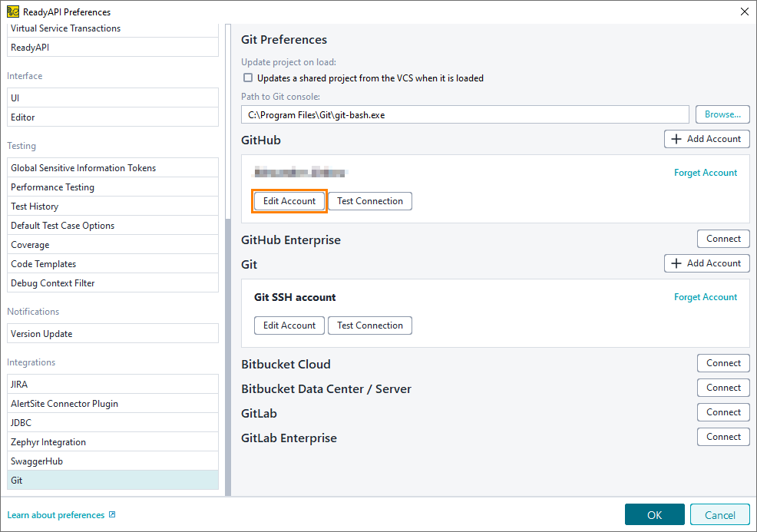This screenshot has width=757, height=532.
Task: Enable updating shared project from VCS on load
Action: coord(248,78)
